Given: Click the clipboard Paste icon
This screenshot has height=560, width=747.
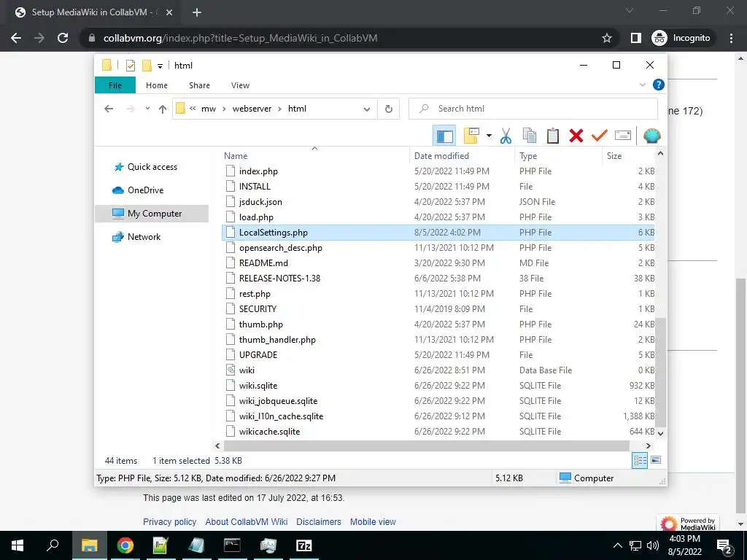Looking at the screenshot, I should 553,136.
